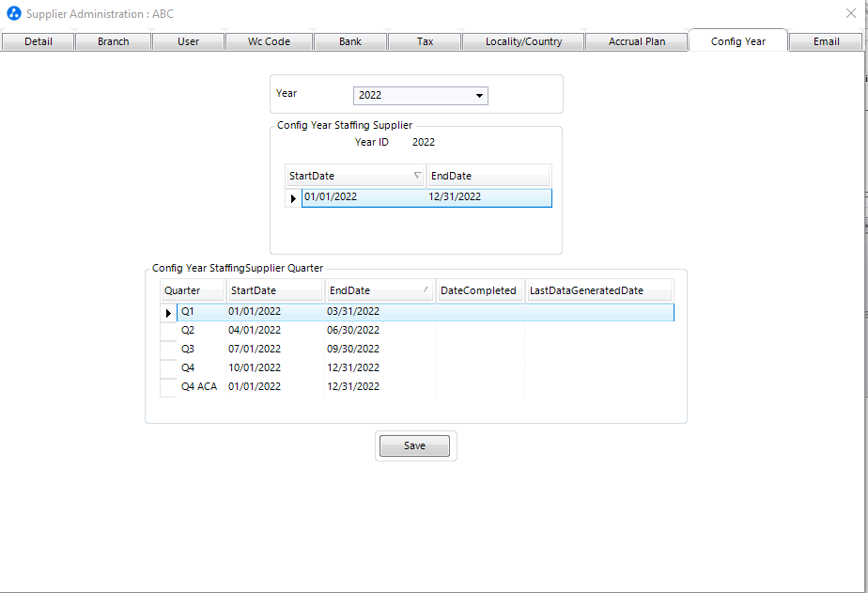Click the DateCompleted column header
The height and width of the screenshot is (593, 868).
tap(478, 290)
